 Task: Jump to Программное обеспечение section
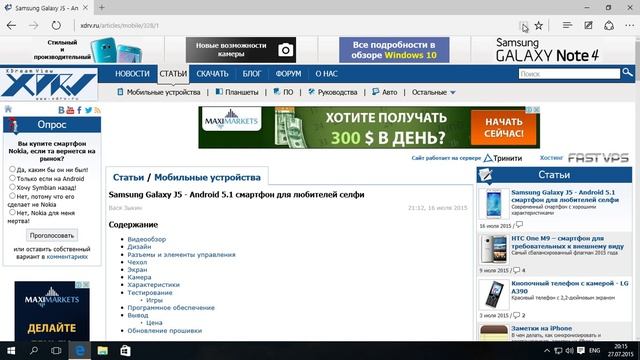[171, 307]
